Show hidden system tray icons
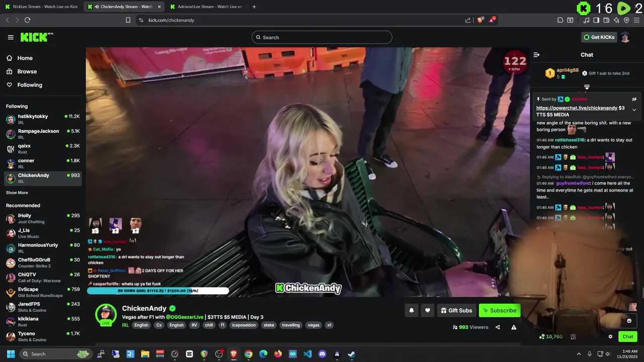 579,354
